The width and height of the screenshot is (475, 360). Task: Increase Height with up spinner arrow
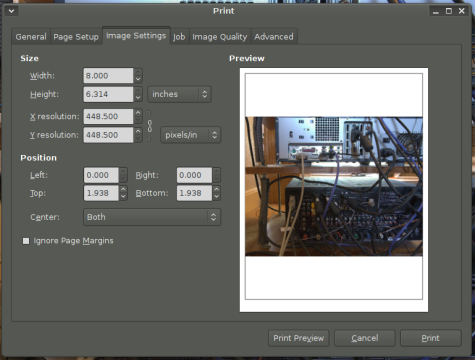[x=138, y=90]
